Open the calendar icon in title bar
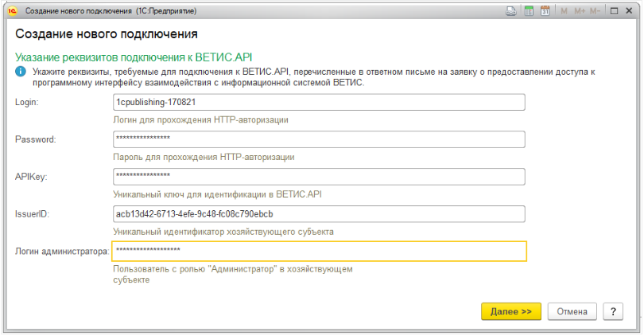The height and width of the screenshot is (336, 644). point(545,11)
